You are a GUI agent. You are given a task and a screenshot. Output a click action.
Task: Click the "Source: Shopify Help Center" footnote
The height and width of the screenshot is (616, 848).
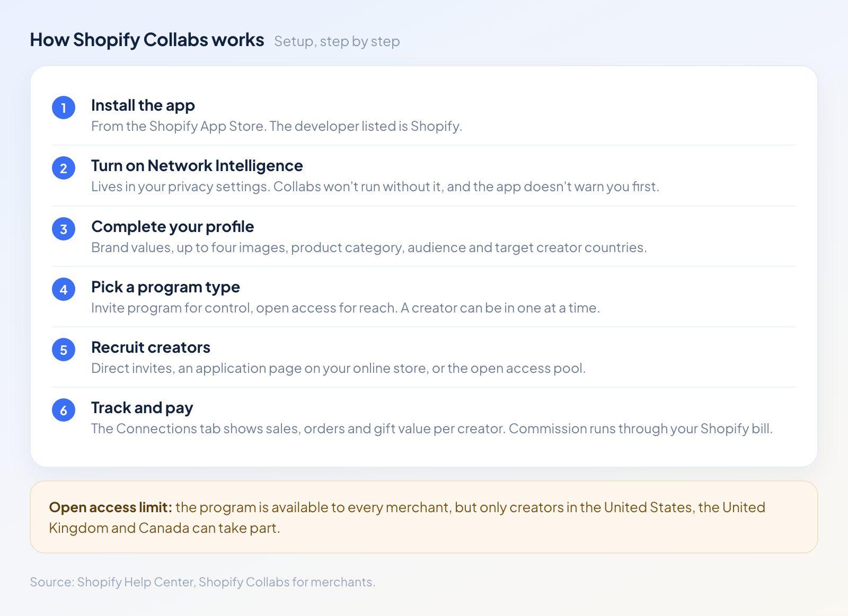pyautogui.click(x=202, y=582)
